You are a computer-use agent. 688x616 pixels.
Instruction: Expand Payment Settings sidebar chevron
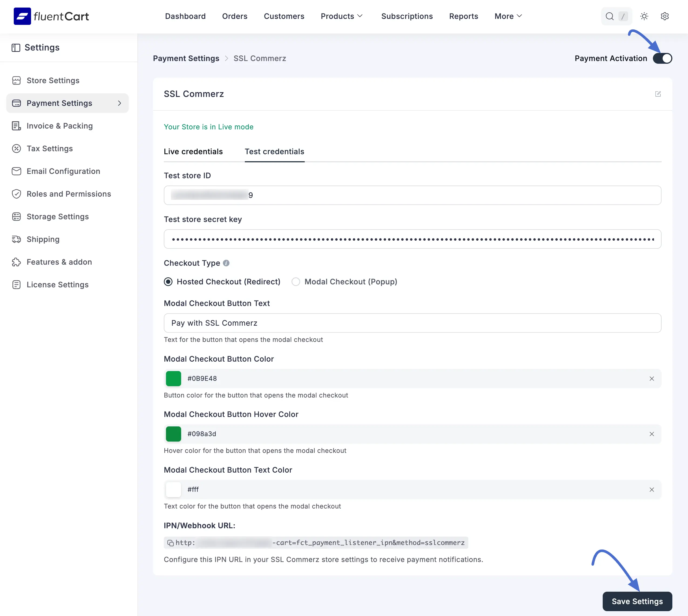click(x=119, y=103)
